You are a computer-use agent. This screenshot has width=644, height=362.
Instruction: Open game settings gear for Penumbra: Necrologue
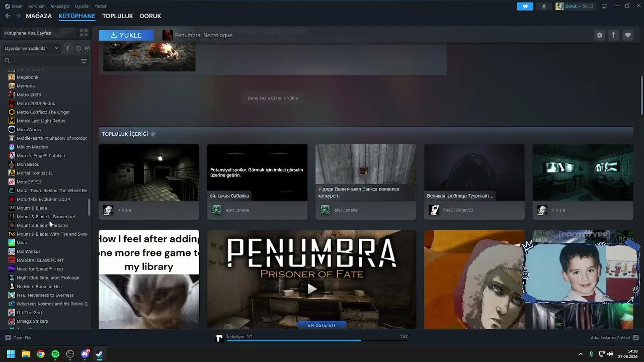pos(599,35)
